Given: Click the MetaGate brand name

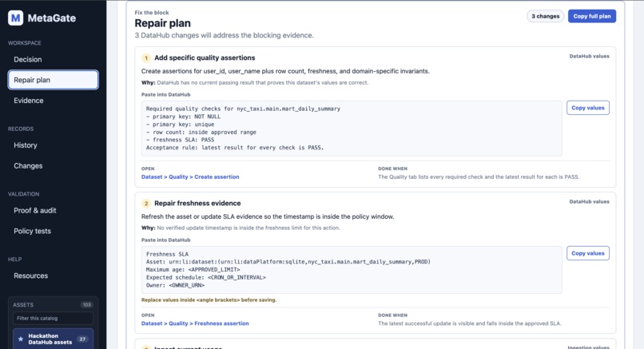Looking at the screenshot, I should click(x=52, y=18).
